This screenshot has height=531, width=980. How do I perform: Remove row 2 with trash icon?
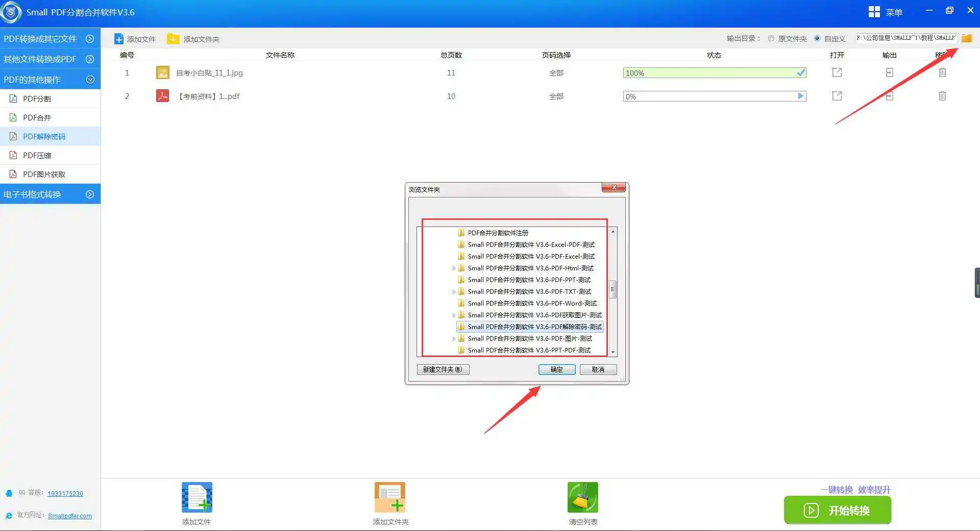click(x=942, y=95)
